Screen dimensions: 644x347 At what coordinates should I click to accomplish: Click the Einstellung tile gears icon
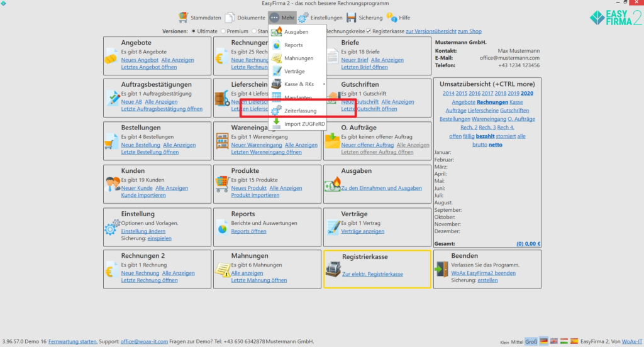[112, 227]
